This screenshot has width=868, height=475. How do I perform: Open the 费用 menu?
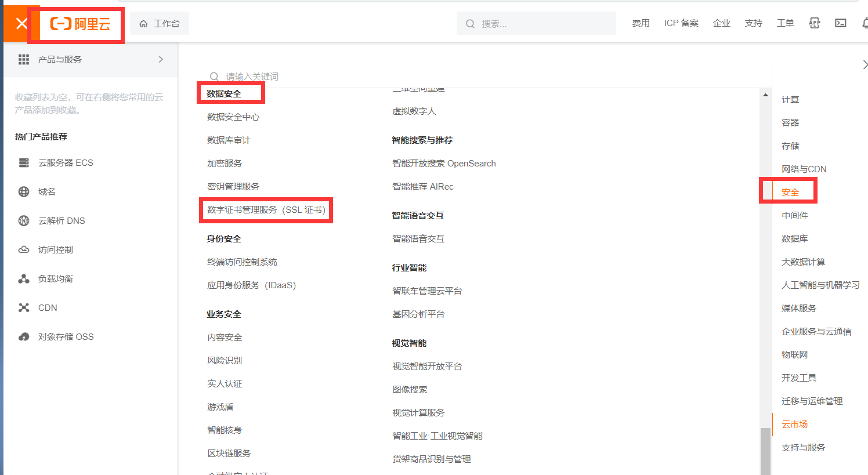tap(641, 23)
